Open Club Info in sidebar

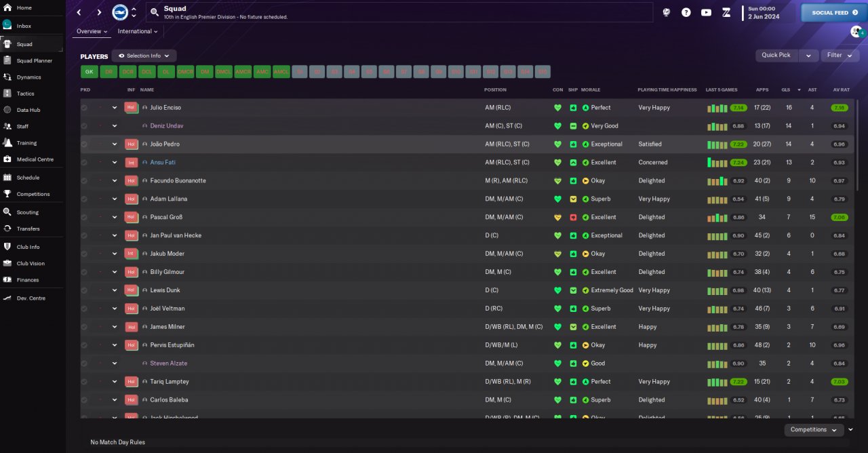click(28, 247)
